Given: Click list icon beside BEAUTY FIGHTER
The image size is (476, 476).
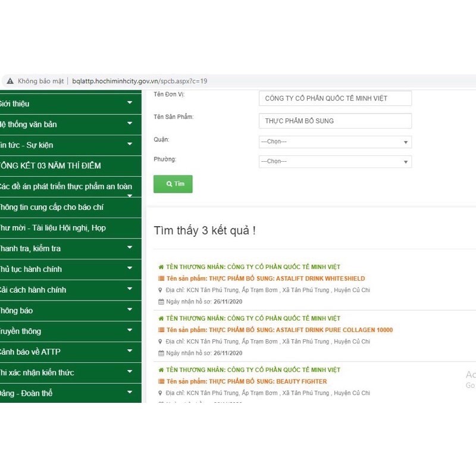Looking at the screenshot, I should [161, 381].
